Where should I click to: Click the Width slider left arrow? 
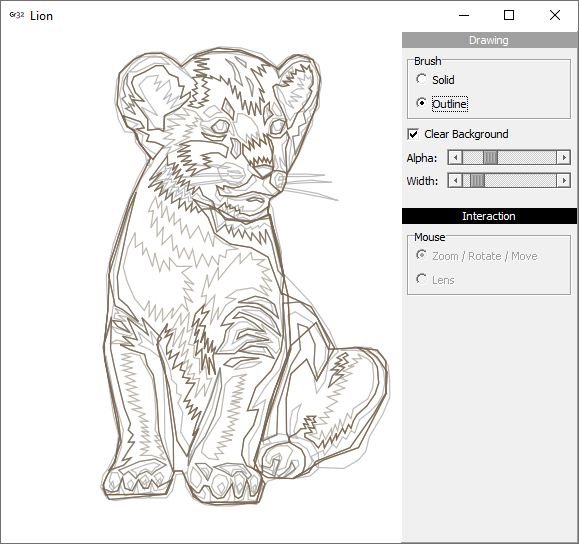[x=455, y=181]
